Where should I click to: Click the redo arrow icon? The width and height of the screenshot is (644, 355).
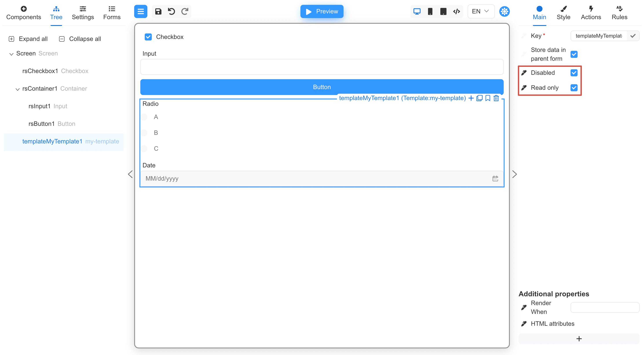(x=185, y=11)
